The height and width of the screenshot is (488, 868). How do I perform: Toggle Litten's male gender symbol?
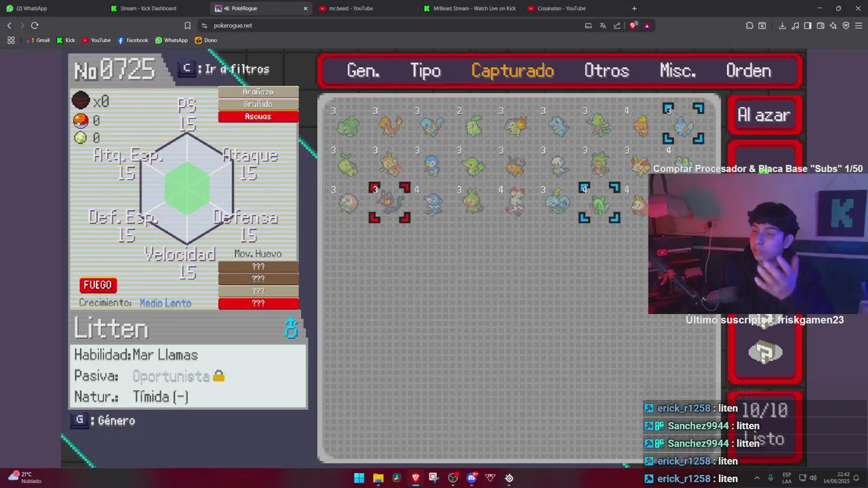pyautogui.click(x=291, y=329)
